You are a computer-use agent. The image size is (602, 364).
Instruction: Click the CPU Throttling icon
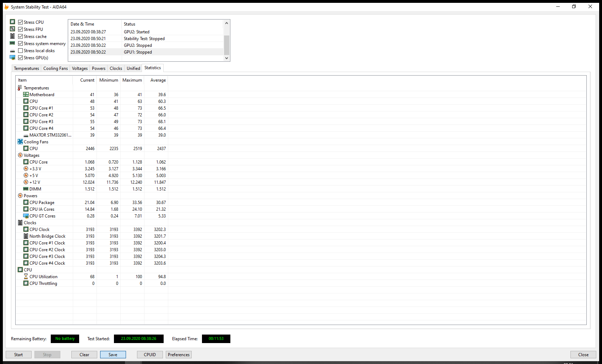(26, 283)
